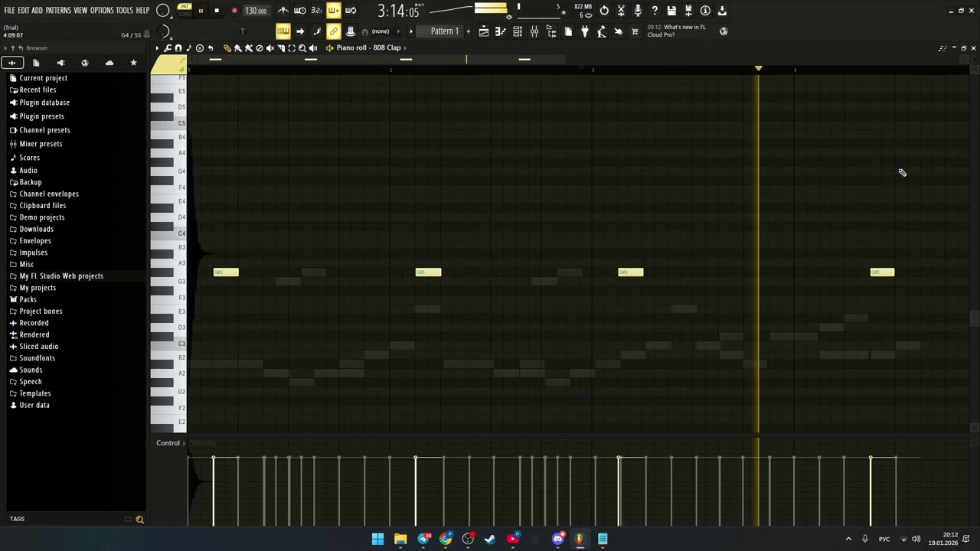Click the circled info icon in top toolbar
This screenshot has width=980, height=551.
click(705, 11)
